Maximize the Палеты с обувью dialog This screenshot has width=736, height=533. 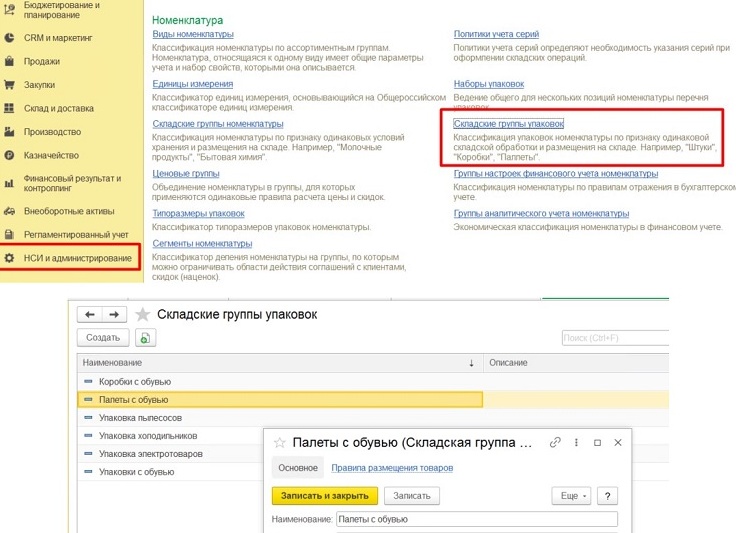tap(597, 442)
